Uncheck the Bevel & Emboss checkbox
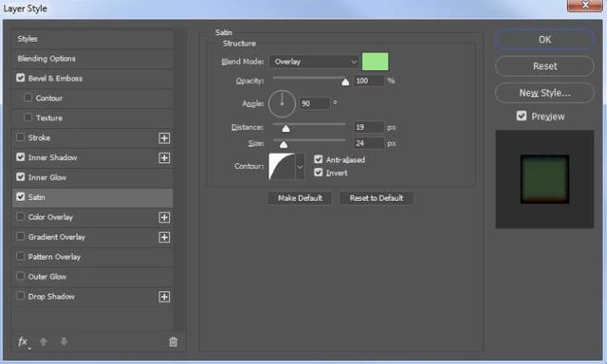Screen dimensions: 607x364 (21, 78)
